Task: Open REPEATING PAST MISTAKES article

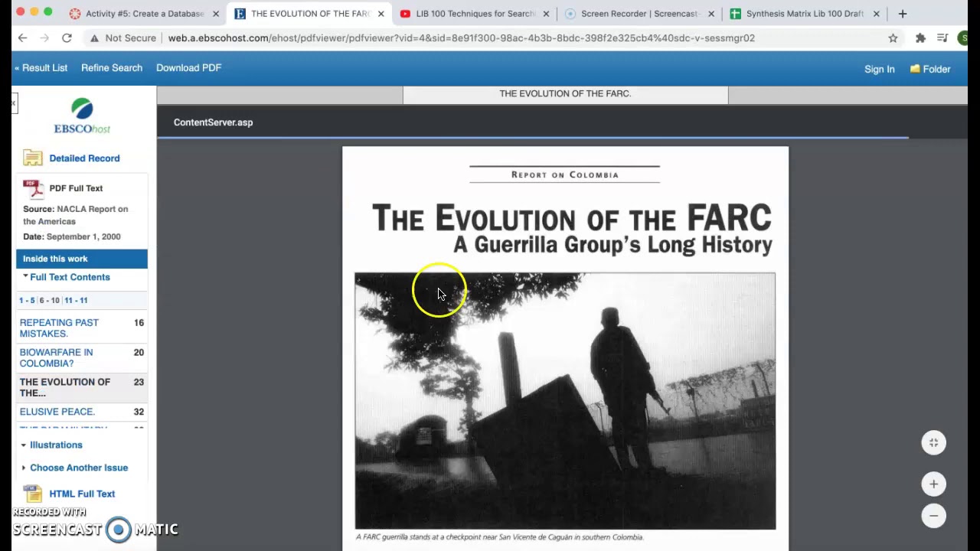Action: pos(59,328)
